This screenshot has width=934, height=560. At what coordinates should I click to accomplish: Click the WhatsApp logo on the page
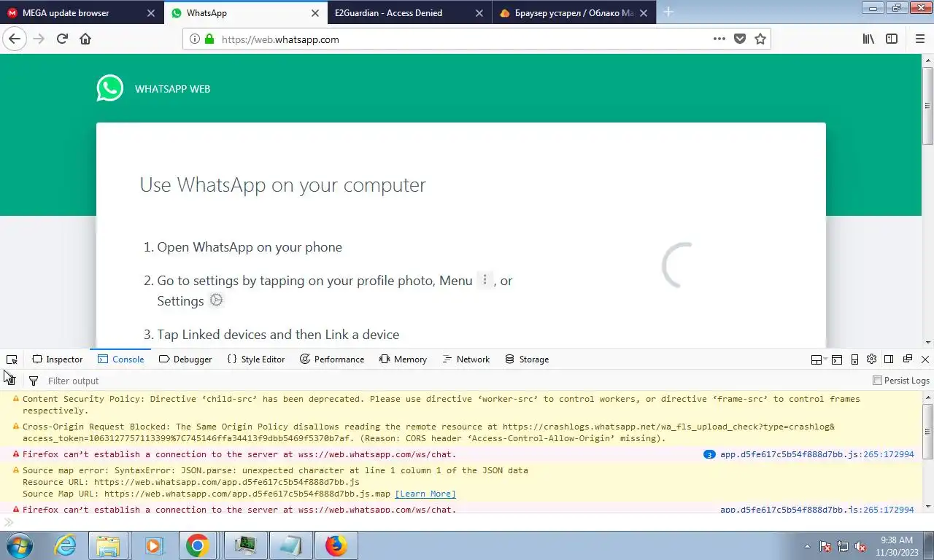[x=110, y=88]
